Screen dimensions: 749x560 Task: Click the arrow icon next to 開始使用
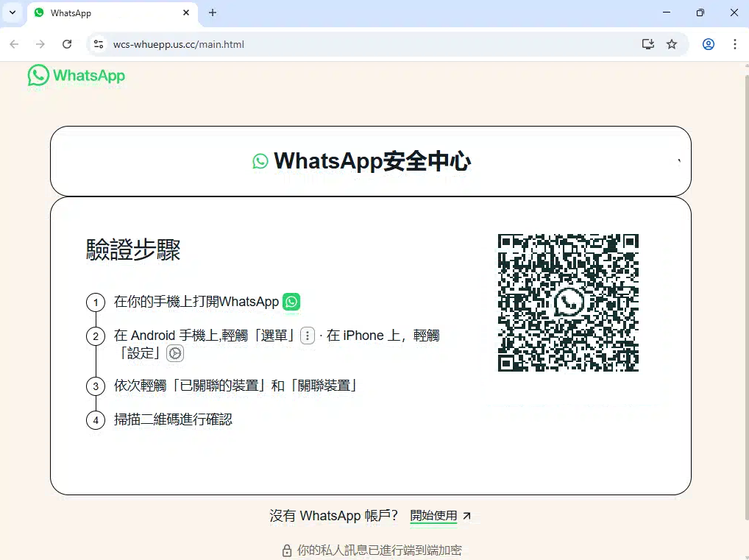(x=467, y=516)
